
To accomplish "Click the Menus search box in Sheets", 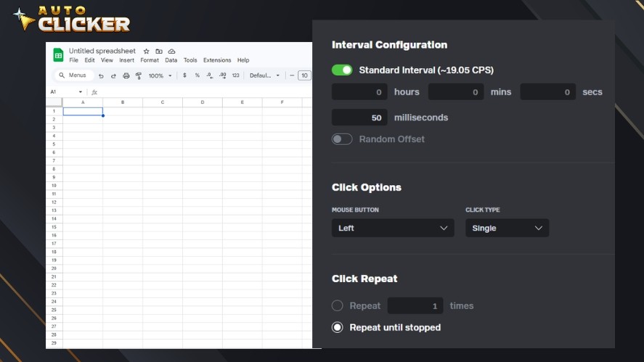I will click(74, 75).
